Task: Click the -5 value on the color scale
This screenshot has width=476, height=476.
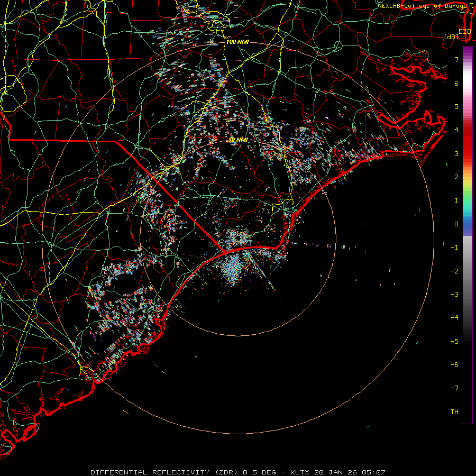Action: pyautogui.click(x=454, y=342)
